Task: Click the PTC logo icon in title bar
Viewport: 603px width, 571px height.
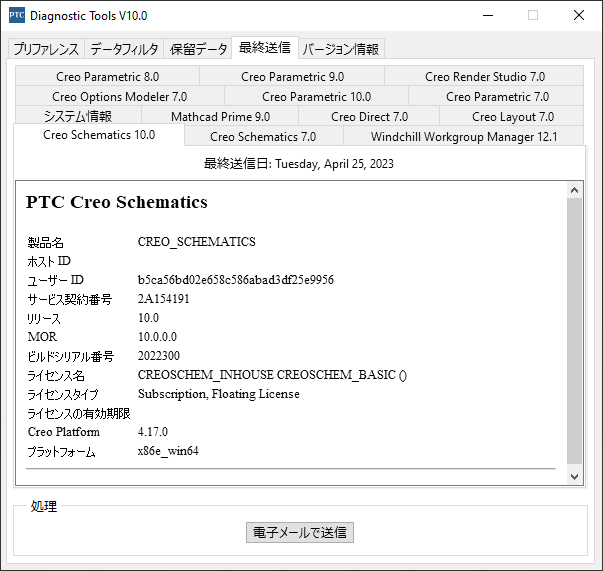Action: (x=17, y=15)
